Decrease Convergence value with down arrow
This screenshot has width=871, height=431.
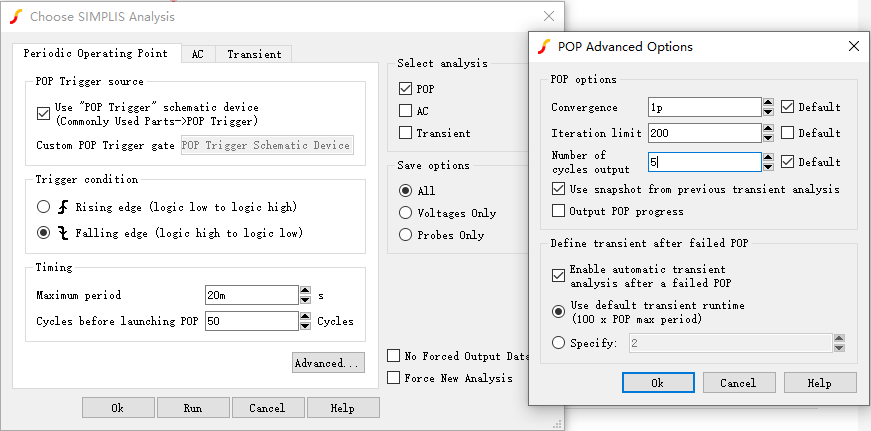click(x=768, y=112)
